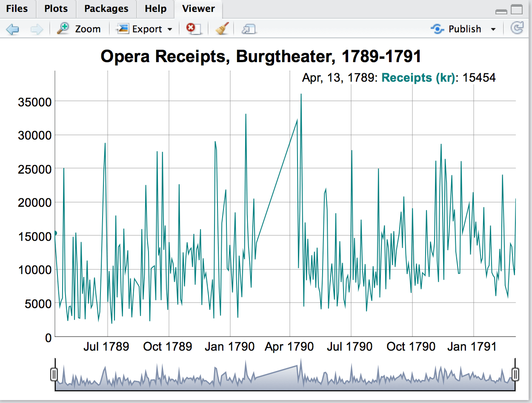Click the forward navigation arrow icon
This screenshot has width=532, height=403.
click(36, 29)
